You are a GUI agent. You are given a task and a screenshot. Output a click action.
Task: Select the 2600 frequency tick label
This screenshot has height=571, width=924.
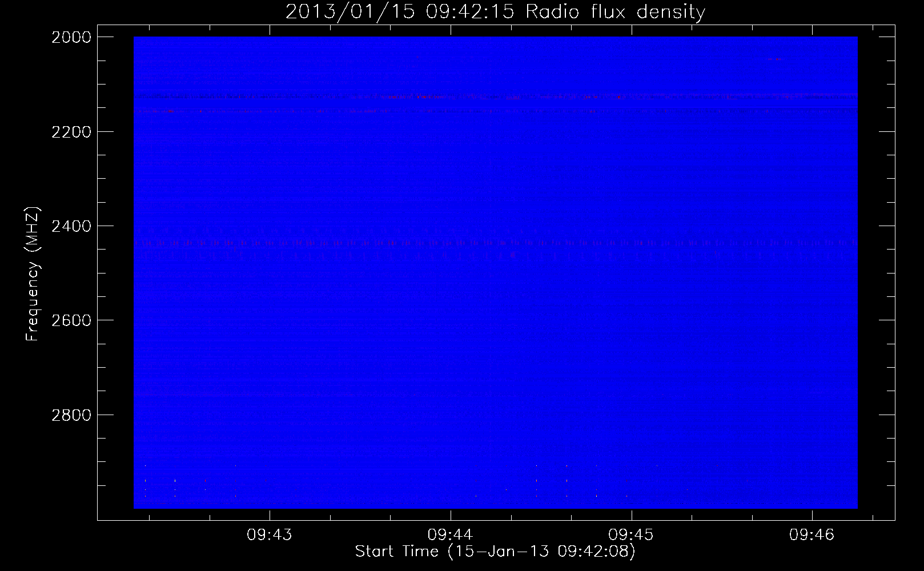click(71, 320)
